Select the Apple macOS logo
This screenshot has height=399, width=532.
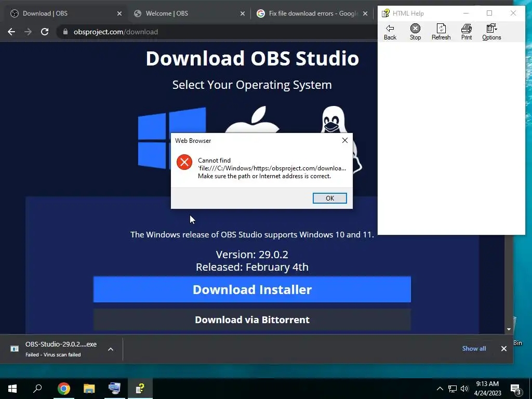pyautogui.click(x=252, y=119)
